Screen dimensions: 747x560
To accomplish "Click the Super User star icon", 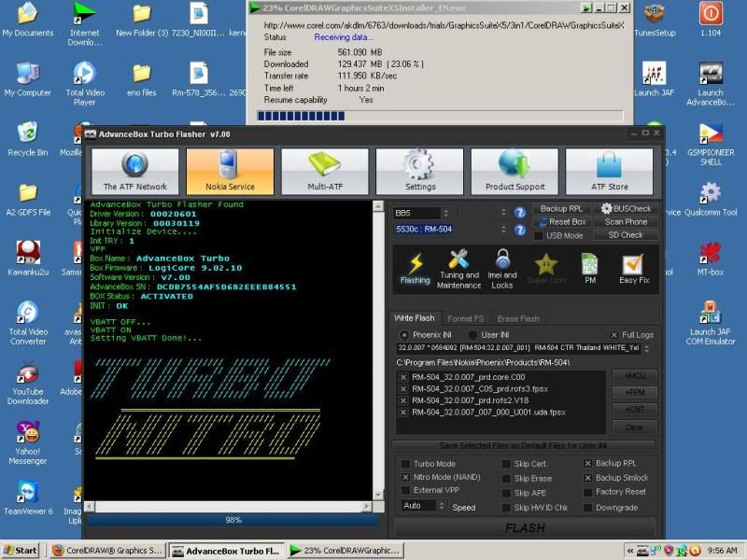I will click(x=546, y=268).
